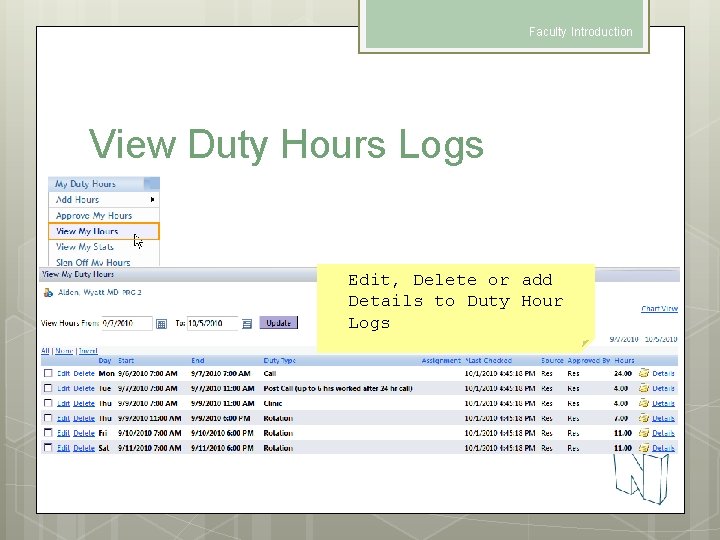Click Delete for the Tue Post Call entry
720x540 pixels.
[84, 388]
